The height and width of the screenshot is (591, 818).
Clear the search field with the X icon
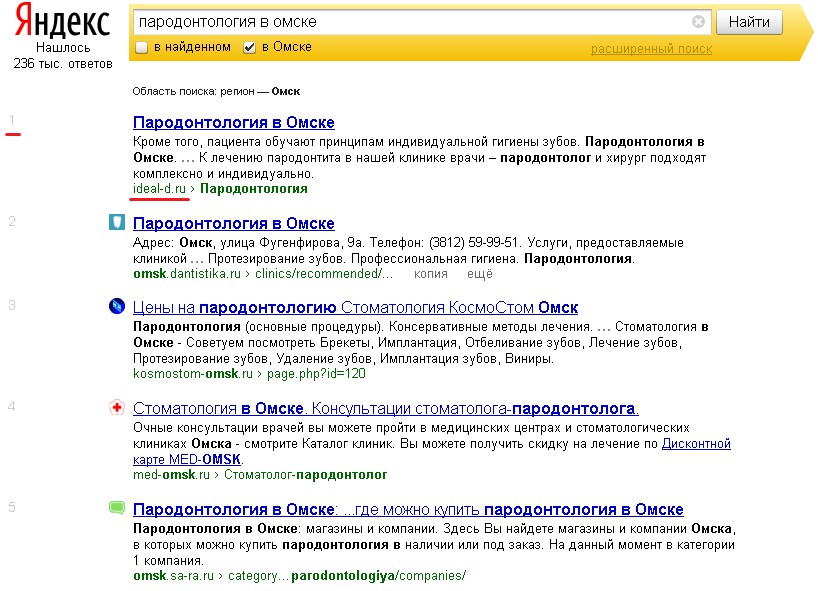click(x=698, y=21)
